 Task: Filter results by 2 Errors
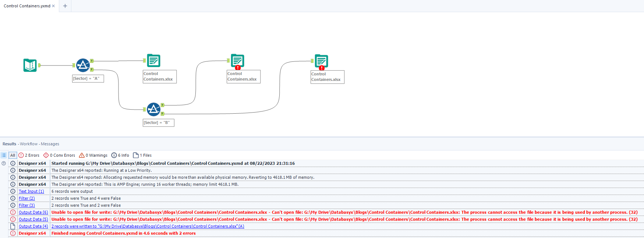[x=29, y=155]
